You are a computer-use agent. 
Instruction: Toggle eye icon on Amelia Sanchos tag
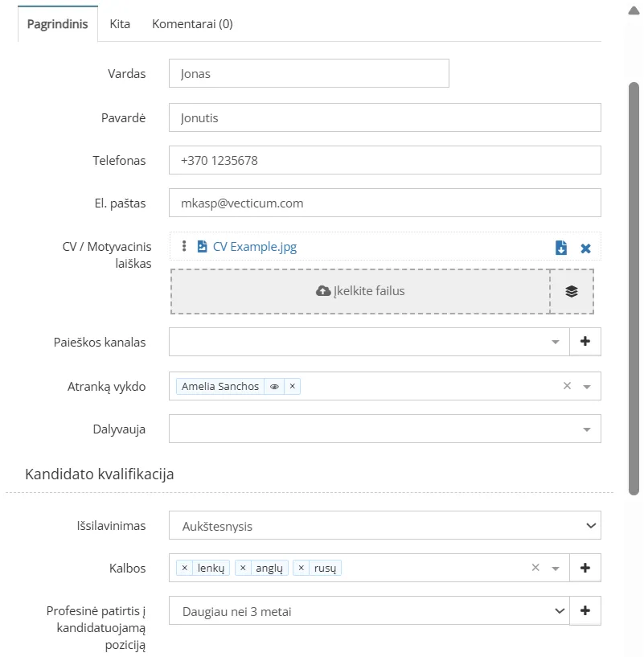point(274,387)
